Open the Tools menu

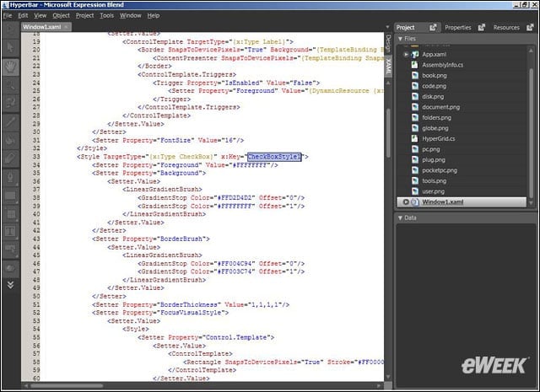point(107,15)
